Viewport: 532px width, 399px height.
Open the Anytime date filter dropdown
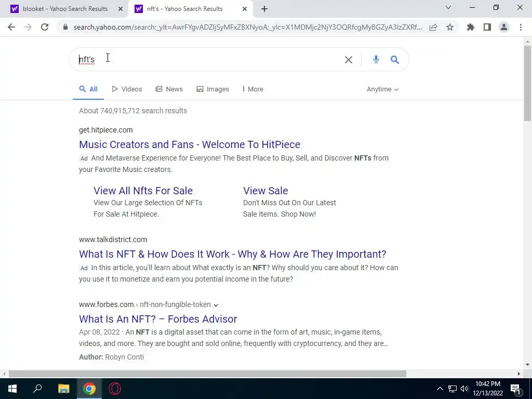coord(382,89)
